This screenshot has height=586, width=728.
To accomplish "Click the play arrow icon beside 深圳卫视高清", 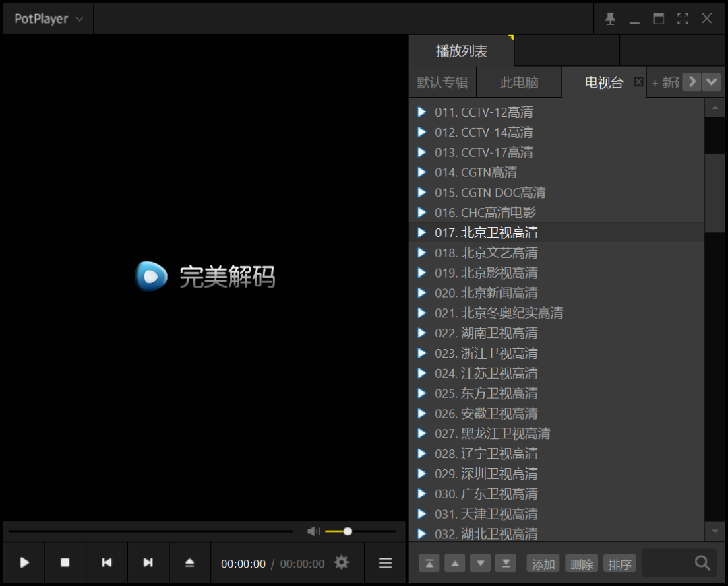I will click(x=421, y=474).
